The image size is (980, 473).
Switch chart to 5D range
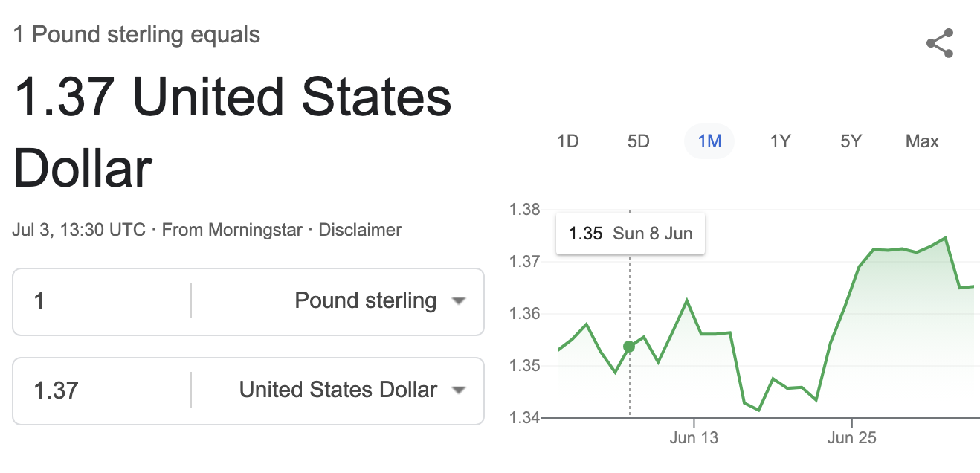point(638,141)
